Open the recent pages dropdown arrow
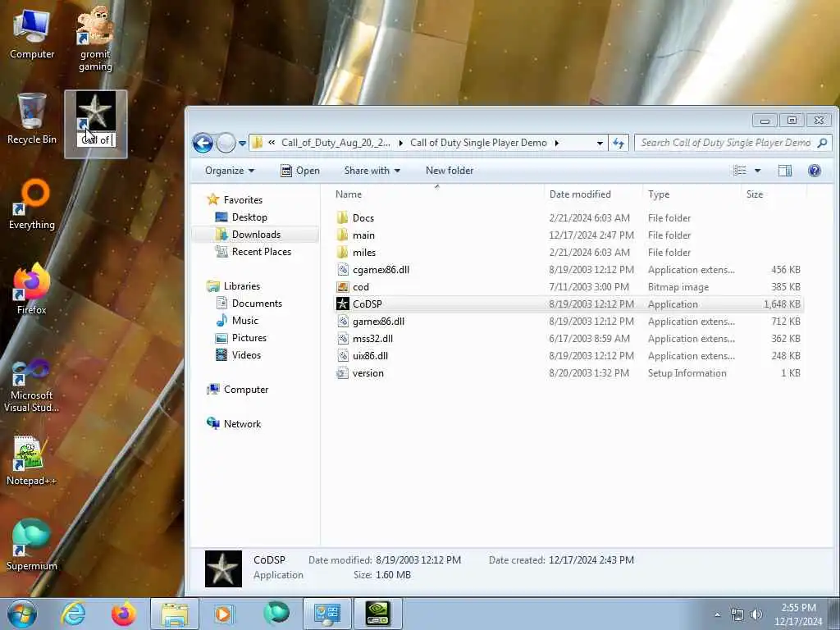 click(242, 144)
